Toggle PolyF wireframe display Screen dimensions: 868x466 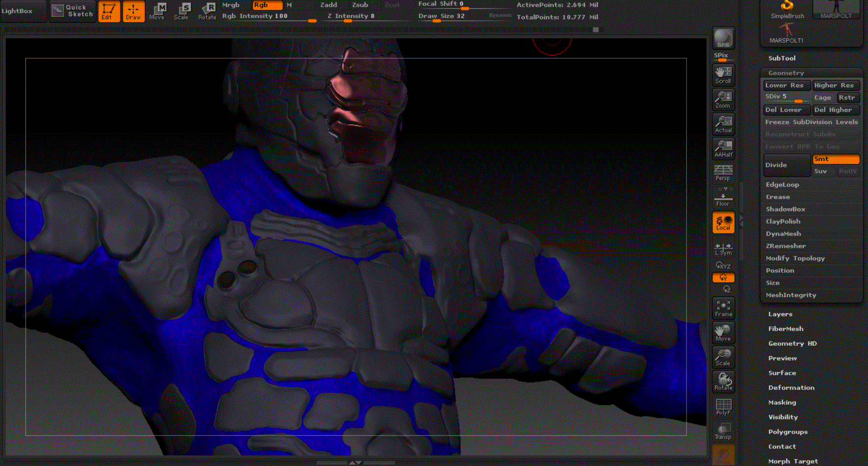point(723,407)
